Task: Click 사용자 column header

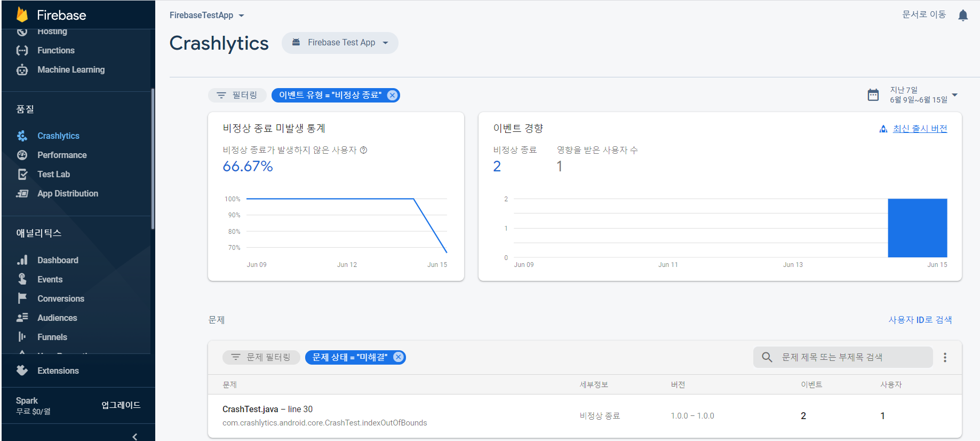Action: [x=891, y=385]
